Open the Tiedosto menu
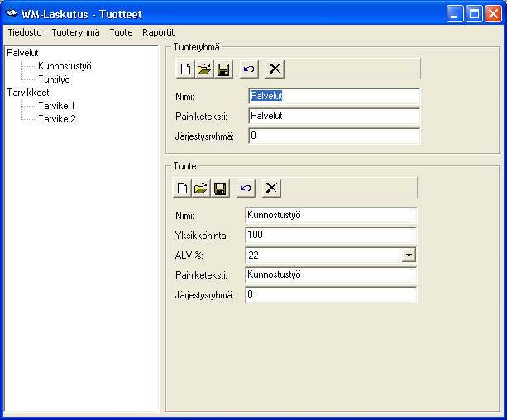 click(25, 32)
